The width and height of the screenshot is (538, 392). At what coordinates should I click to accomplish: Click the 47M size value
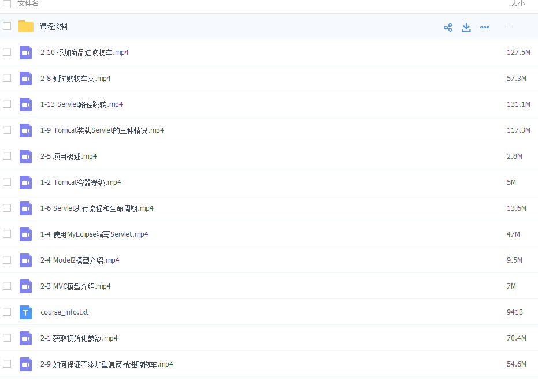point(513,234)
